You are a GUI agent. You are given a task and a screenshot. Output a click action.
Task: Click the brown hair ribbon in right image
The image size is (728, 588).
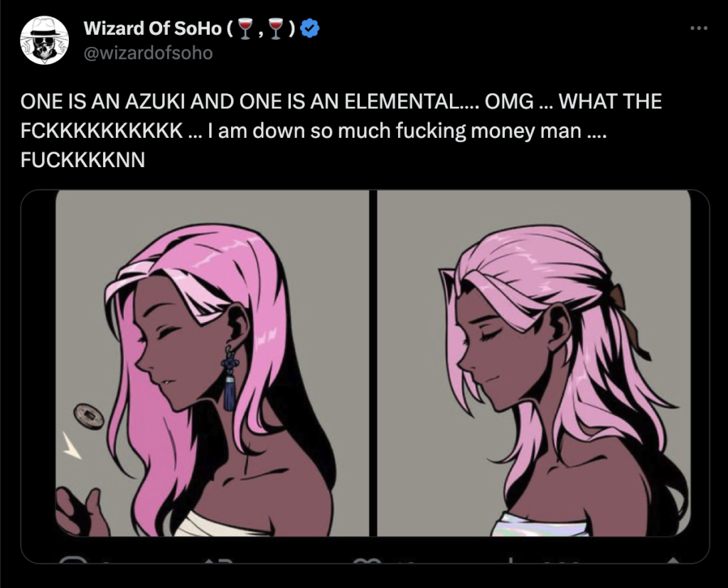pyautogui.click(x=628, y=319)
